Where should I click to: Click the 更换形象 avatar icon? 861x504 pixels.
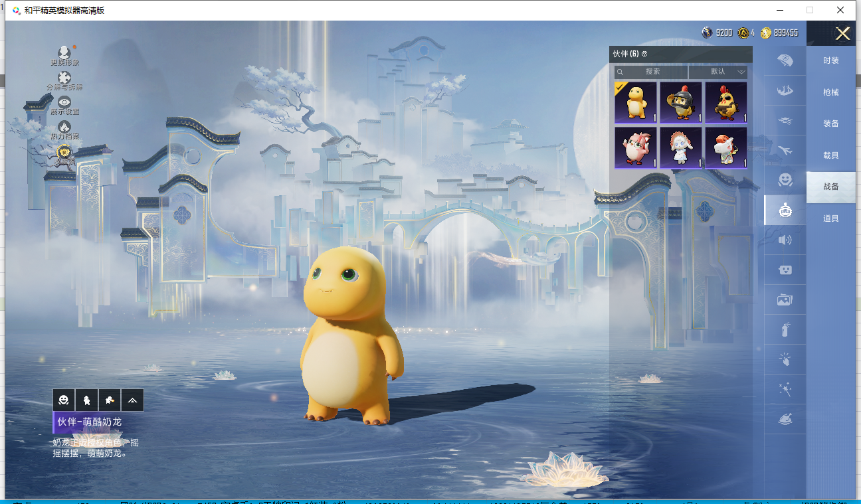tap(64, 53)
